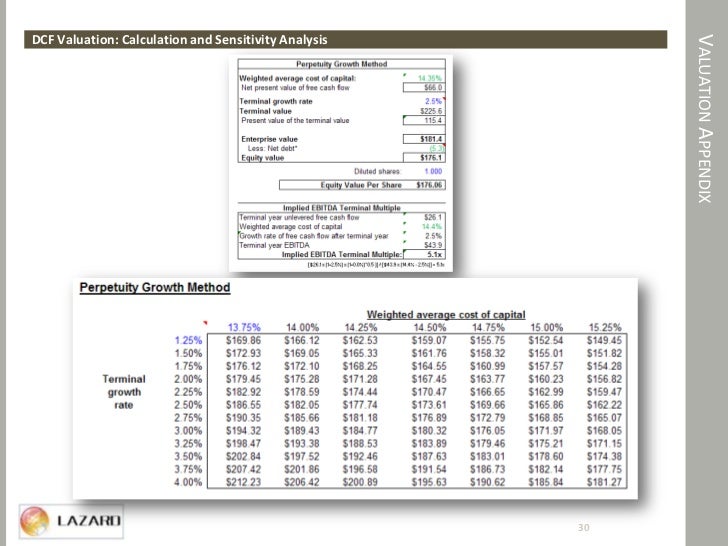Viewport: 728px width, 546px height.
Task: Click the $181.4 Enterprise value cell
Action: click(x=430, y=139)
